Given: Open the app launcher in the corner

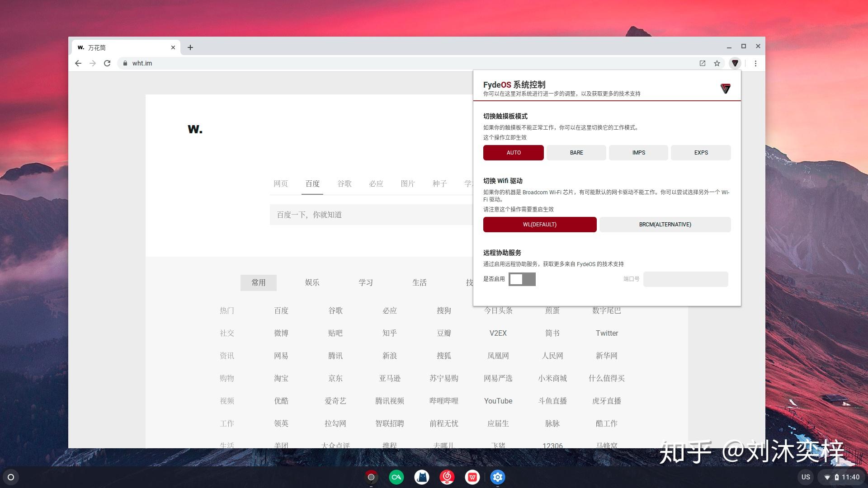Looking at the screenshot, I should 9,477.
